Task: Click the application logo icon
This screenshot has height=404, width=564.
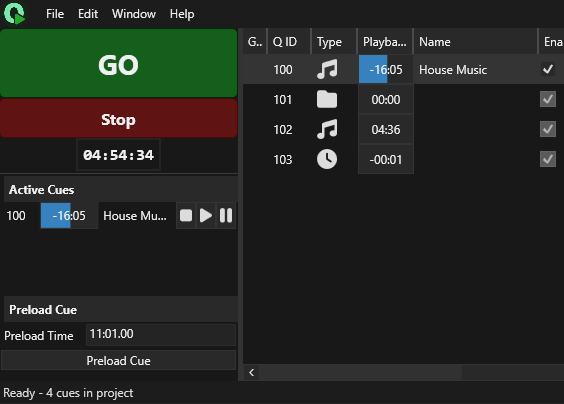Action: coord(14,13)
